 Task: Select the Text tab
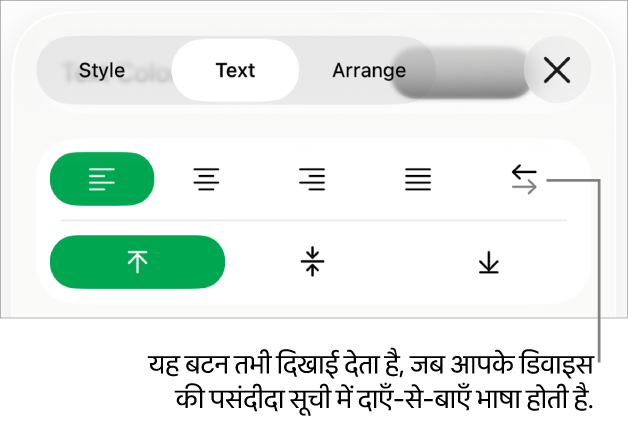point(235,70)
